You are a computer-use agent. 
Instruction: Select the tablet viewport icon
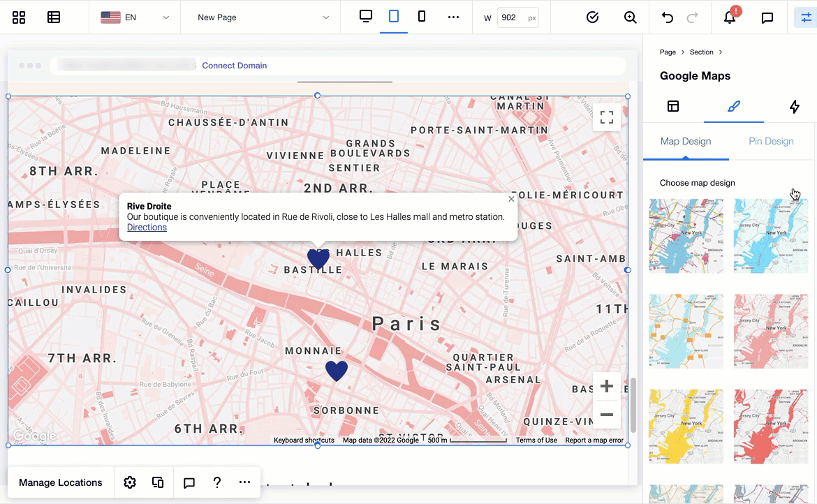point(394,16)
